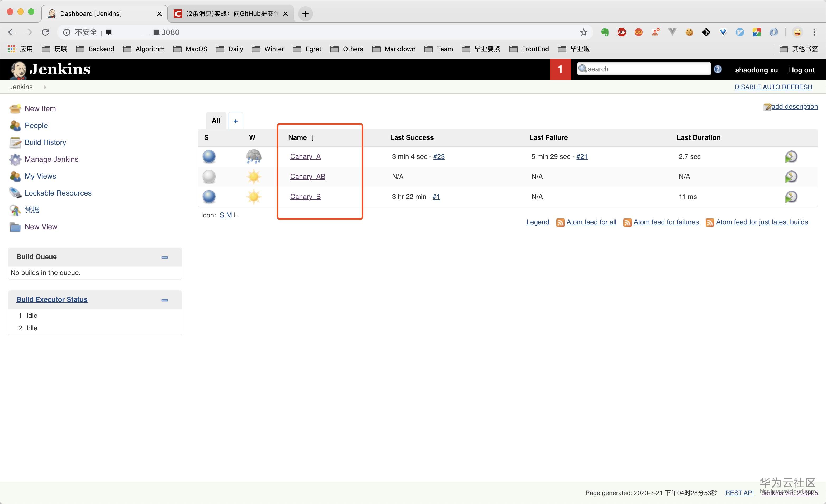The height and width of the screenshot is (504, 826).
Task: Collapse the Build Executor Status panel
Action: [165, 300]
